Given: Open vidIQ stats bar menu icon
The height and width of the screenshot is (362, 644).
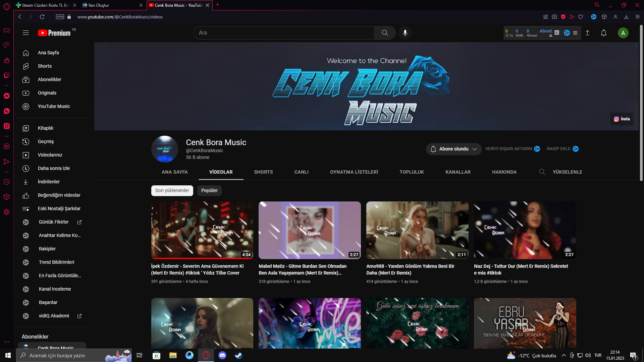Looking at the screenshot, I should (575, 33).
